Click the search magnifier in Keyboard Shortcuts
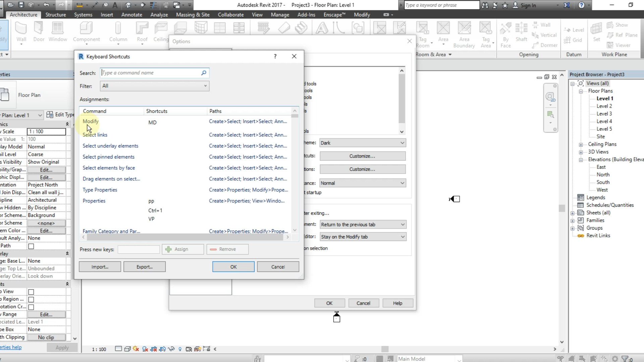Screen dimensions: 644x362 (x=204, y=73)
